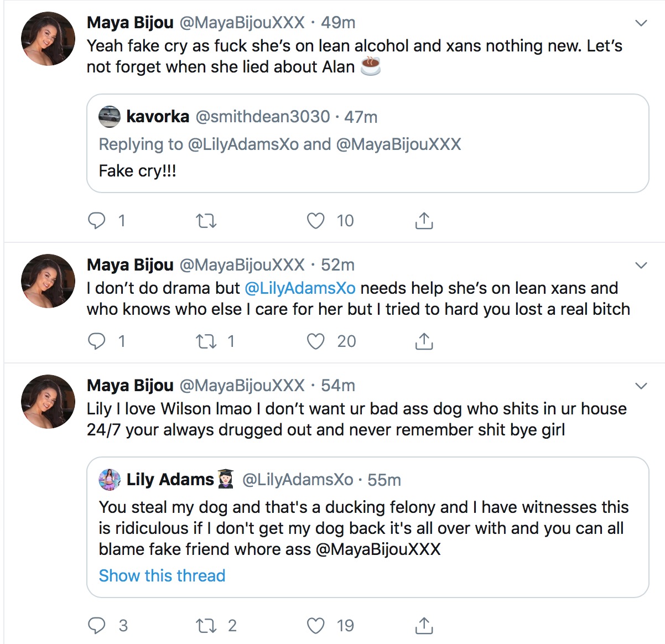Open Maya Bijou's profile from the top tweet

click(x=129, y=23)
